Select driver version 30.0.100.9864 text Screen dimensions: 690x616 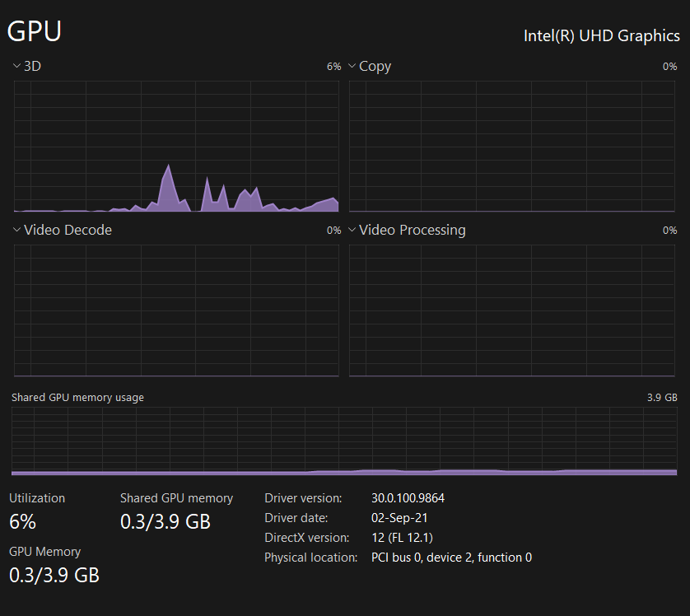point(408,498)
